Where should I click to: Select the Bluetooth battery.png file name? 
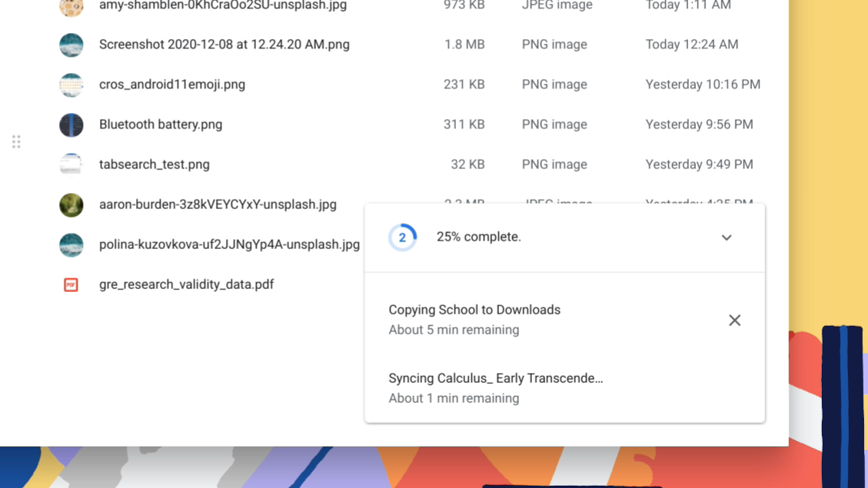[x=160, y=124]
